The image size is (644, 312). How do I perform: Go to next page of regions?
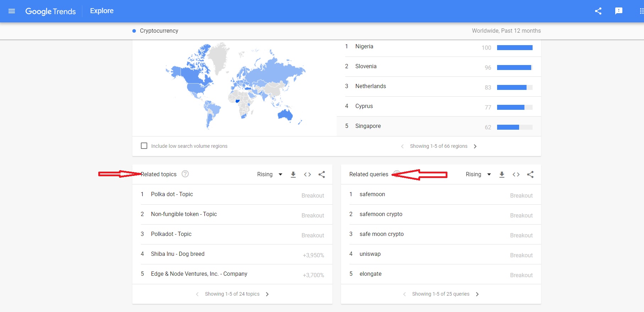point(475,146)
